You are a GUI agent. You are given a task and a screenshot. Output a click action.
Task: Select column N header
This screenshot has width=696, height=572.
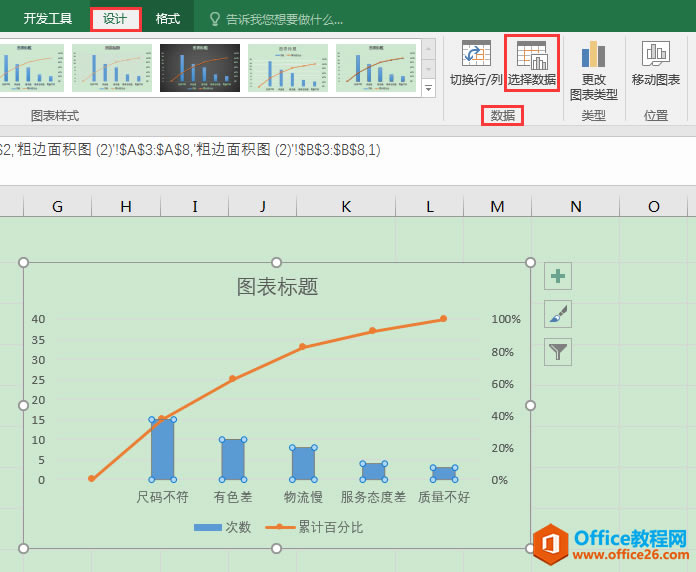coord(575,206)
